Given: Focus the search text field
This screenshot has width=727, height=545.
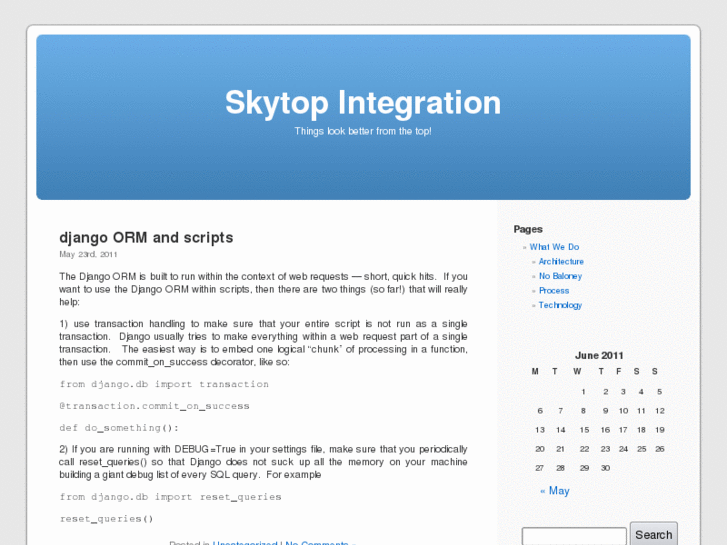Looking at the screenshot, I should tap(574, 536).
